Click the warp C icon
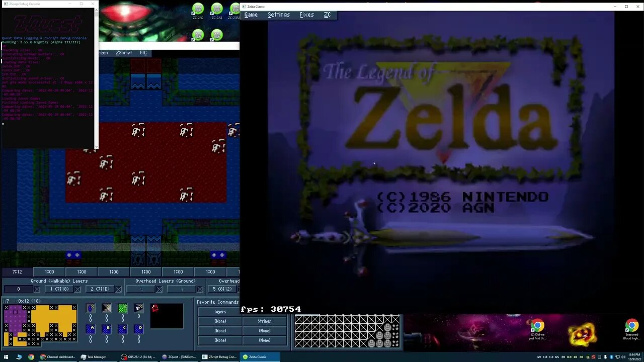The width and height of the screenshot is (644, 362). (x=123, y=329)
